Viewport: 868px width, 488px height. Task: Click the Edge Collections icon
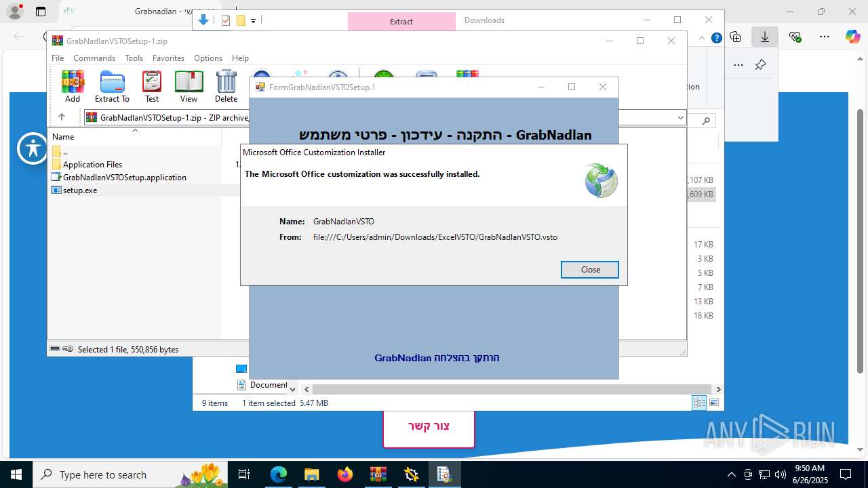pos(736,37)
